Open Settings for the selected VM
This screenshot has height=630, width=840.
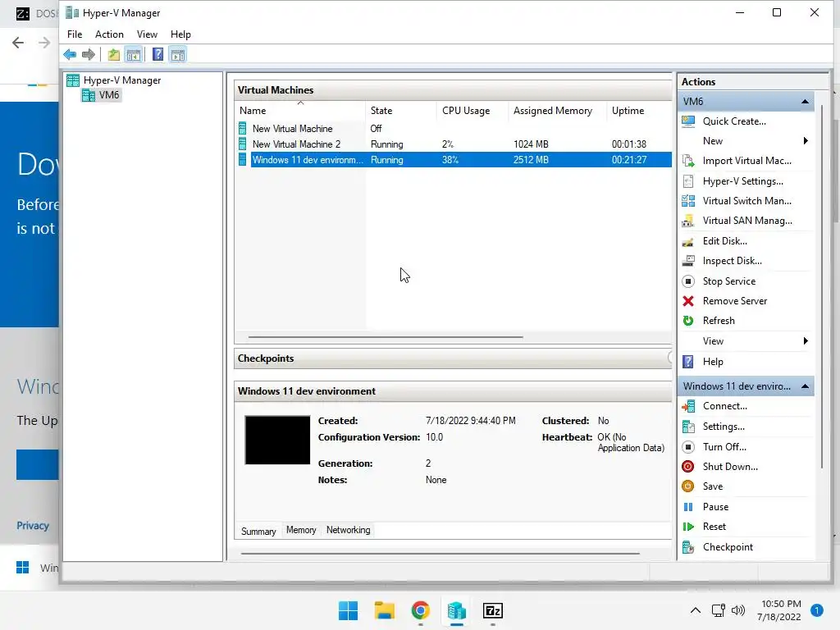724,427
